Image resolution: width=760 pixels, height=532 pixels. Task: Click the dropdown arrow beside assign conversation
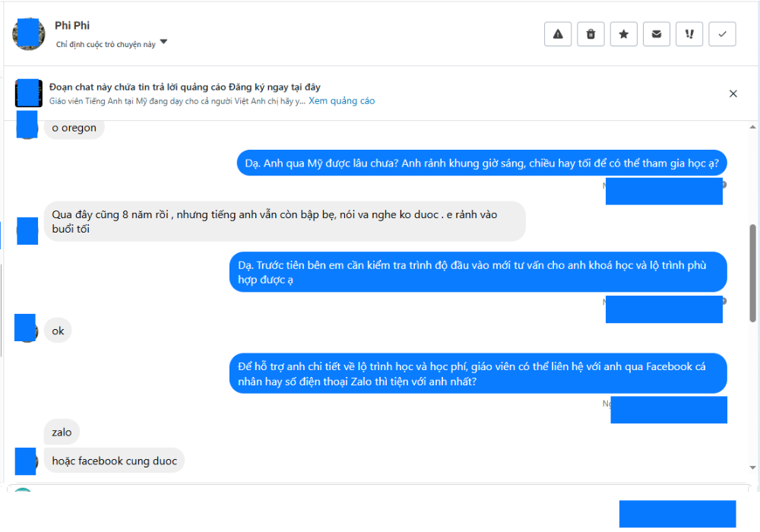pos(164,42)
